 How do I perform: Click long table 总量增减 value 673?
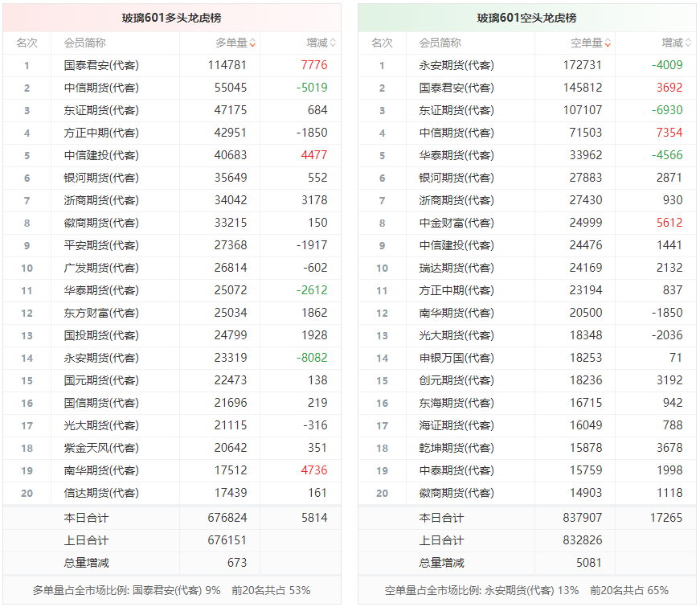point(237,563)
